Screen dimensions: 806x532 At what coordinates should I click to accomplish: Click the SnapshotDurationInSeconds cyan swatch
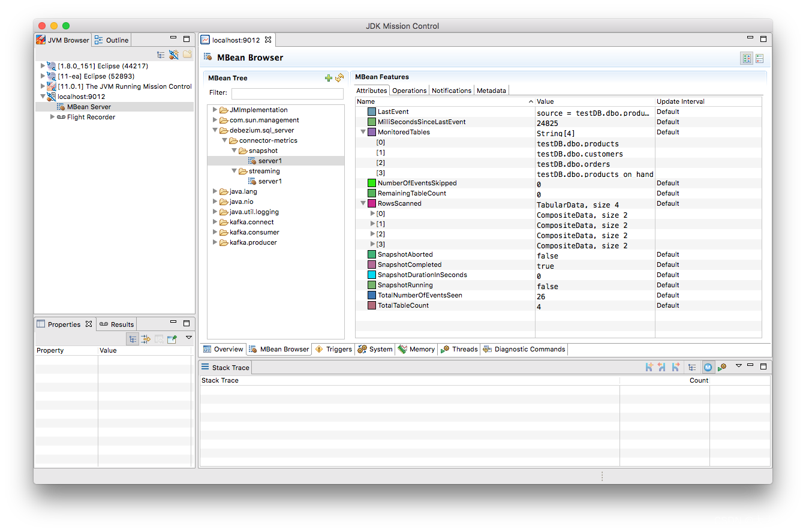tap(372, 275)
